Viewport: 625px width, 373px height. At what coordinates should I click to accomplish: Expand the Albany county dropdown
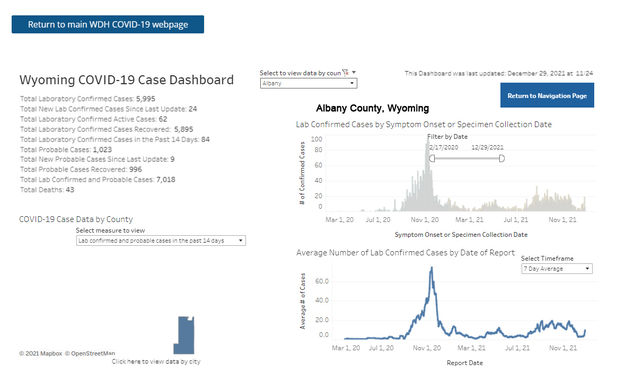pos(309,83)
